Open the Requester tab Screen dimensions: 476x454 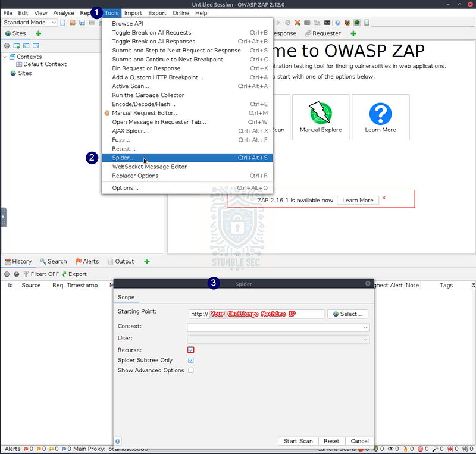pos(323,33)
